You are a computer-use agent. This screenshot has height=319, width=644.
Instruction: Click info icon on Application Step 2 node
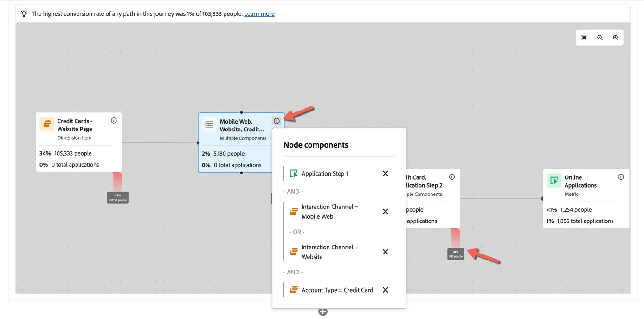coord(452,177)
